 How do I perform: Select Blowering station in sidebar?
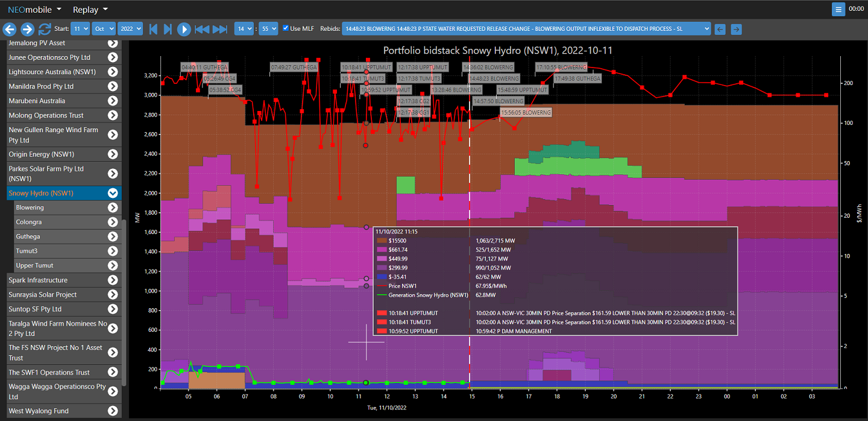click(x=68, y=207)
